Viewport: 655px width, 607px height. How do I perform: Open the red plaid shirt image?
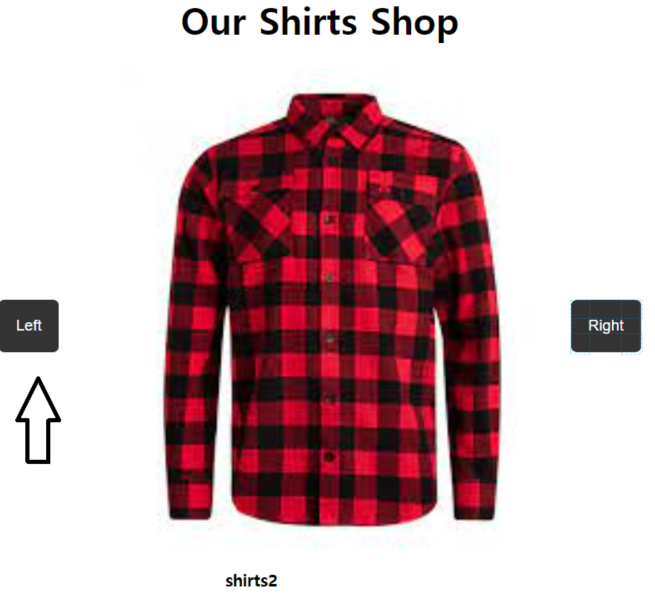[x=331, y=308]
